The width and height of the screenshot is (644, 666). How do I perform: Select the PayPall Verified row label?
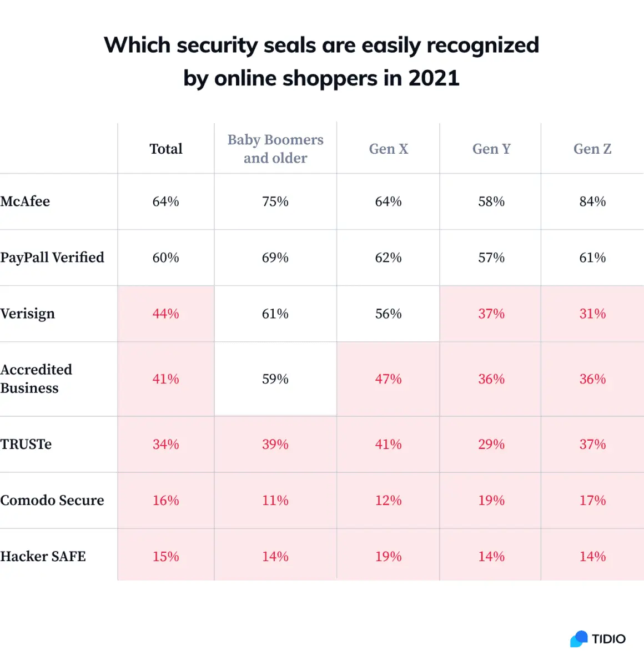click(52, 258)
